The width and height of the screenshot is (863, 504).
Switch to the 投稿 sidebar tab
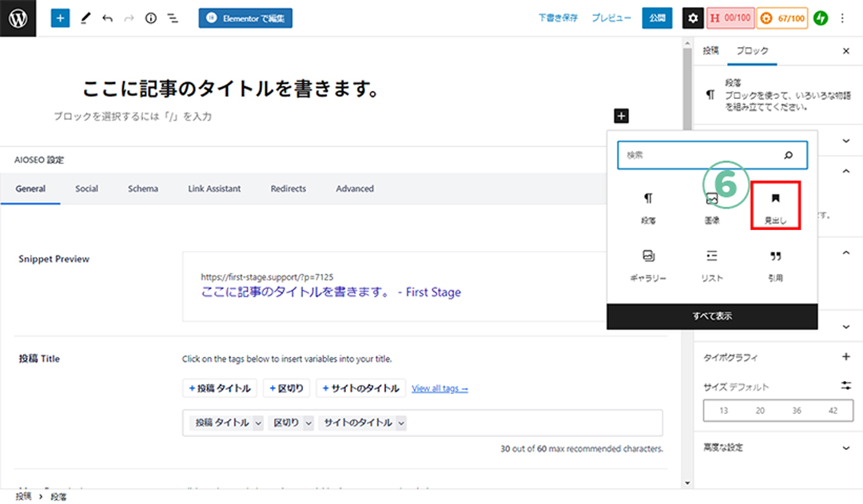pos(710,51)
